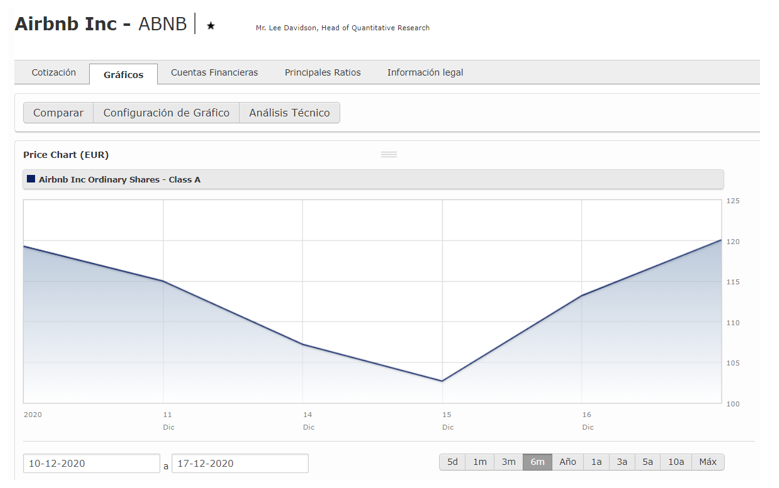This screenshot has width=779, height=488.
Task: Click the dark blue legend color square
Action: (x=31, y=179)
